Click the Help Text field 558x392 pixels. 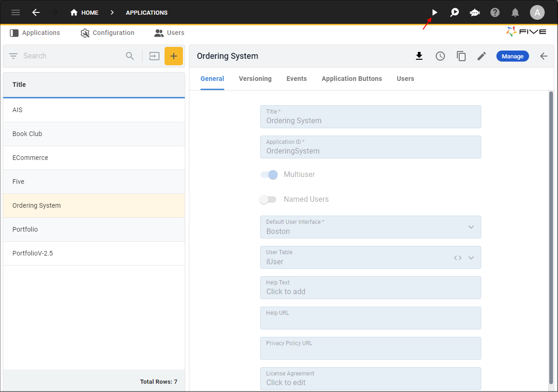(x=370, y=288)
